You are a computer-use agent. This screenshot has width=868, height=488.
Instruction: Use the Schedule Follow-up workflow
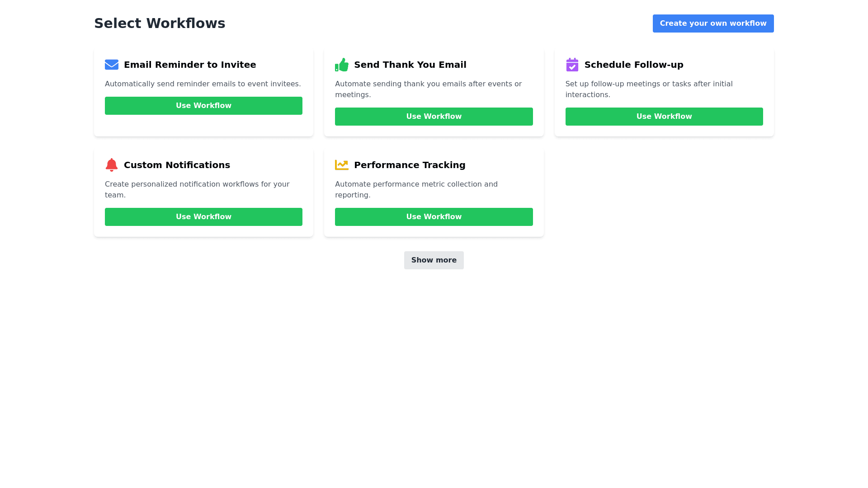[664, 117]
